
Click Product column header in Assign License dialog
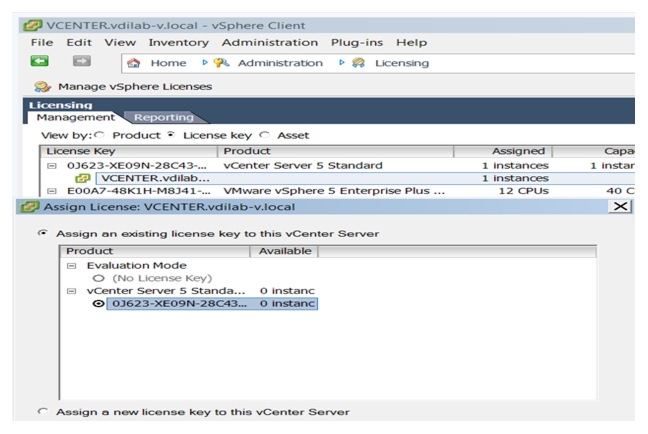click(x=155, y=251)
